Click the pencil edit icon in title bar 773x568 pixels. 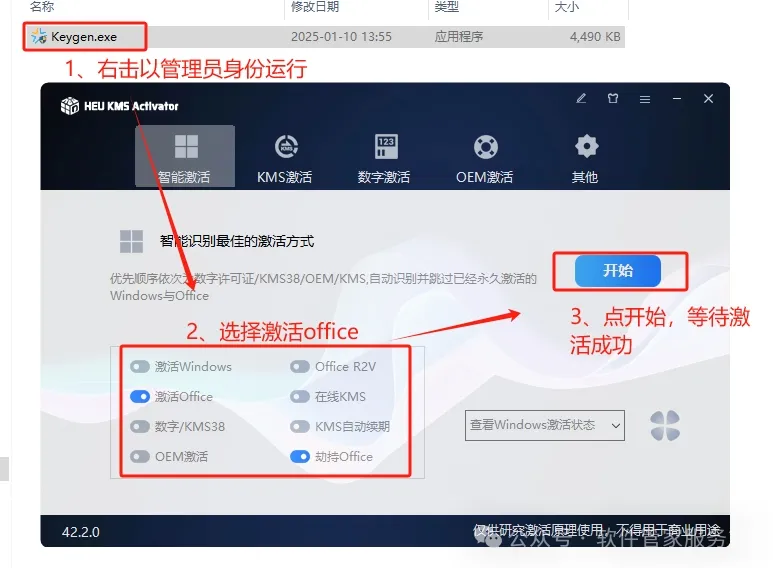(x=581, y=99)
